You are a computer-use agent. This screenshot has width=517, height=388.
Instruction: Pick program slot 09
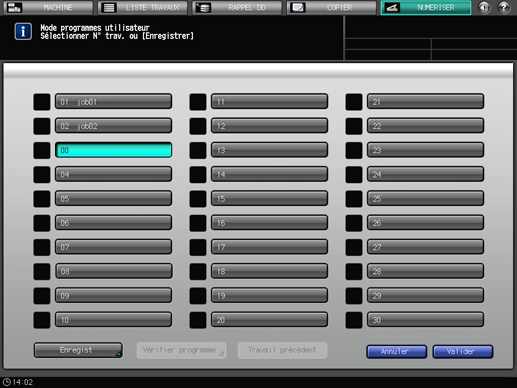(x=113, y=295)
